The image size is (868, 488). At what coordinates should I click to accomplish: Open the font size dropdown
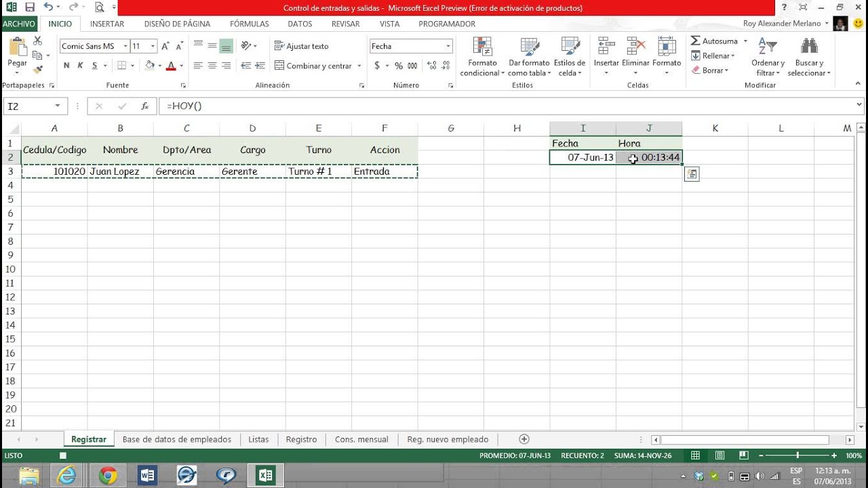pyautogui.click(x=153, y=46)
